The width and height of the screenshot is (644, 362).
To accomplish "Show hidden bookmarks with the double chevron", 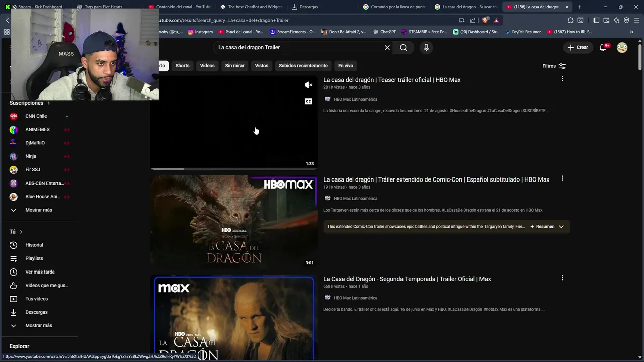I will click(631, 32).
